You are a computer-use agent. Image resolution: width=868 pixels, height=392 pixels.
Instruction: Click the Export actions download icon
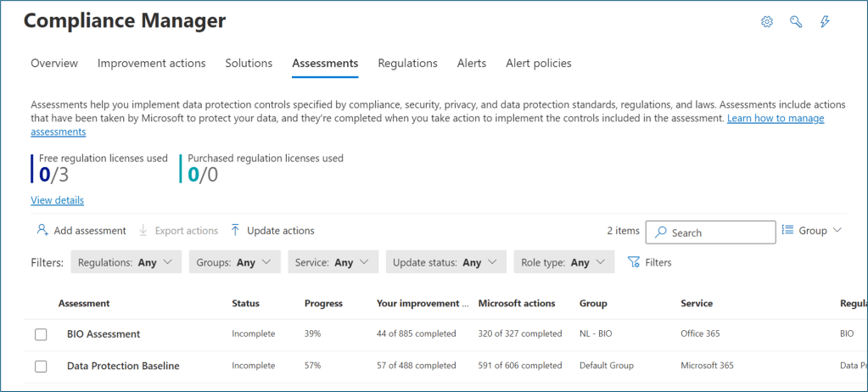point(143,230)
